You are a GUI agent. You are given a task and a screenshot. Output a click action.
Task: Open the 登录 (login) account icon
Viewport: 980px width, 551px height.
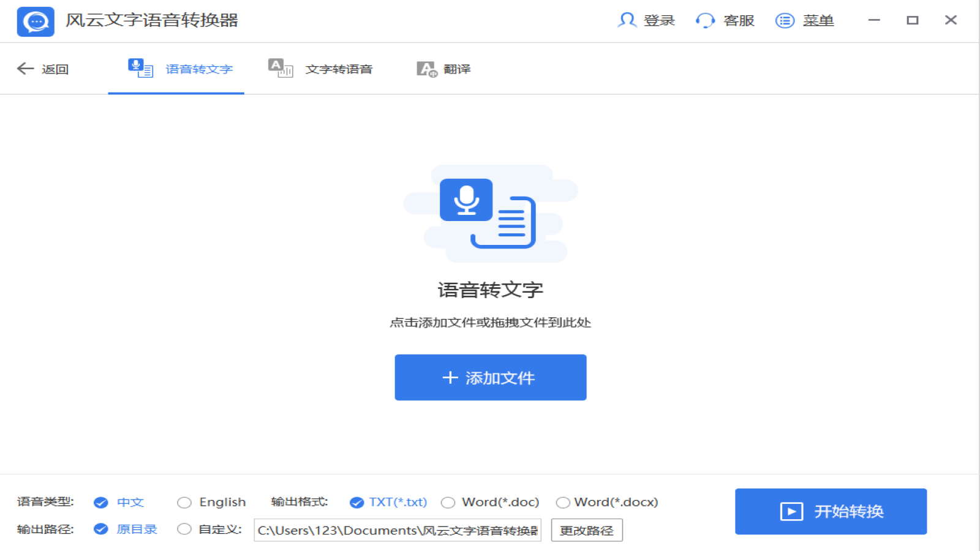[x=627, y=20]
